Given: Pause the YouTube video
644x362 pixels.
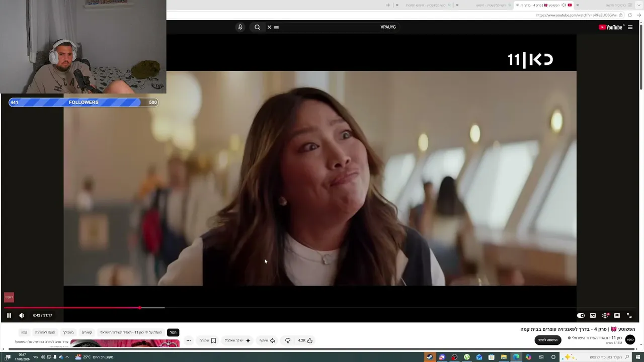Looking at the screenshot, I should 9,315.
